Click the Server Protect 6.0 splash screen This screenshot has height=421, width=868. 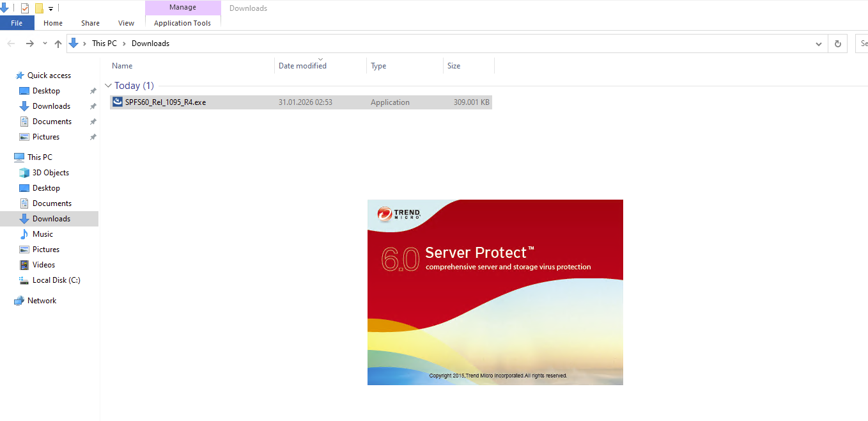(x=495, y=292)
